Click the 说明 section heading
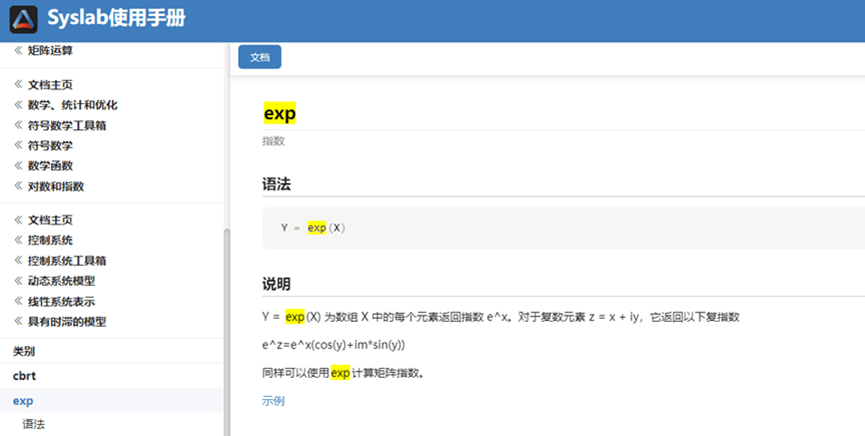The image size is (865, 436). [276, 284]
